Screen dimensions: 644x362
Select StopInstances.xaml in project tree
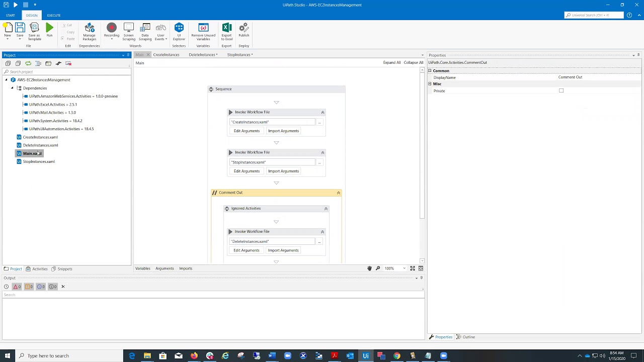point(39,162)
